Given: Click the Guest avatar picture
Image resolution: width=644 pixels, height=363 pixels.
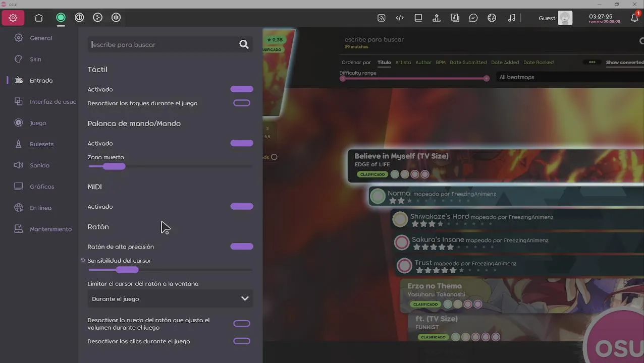Looking at the screenshot, I should point(565,18).
